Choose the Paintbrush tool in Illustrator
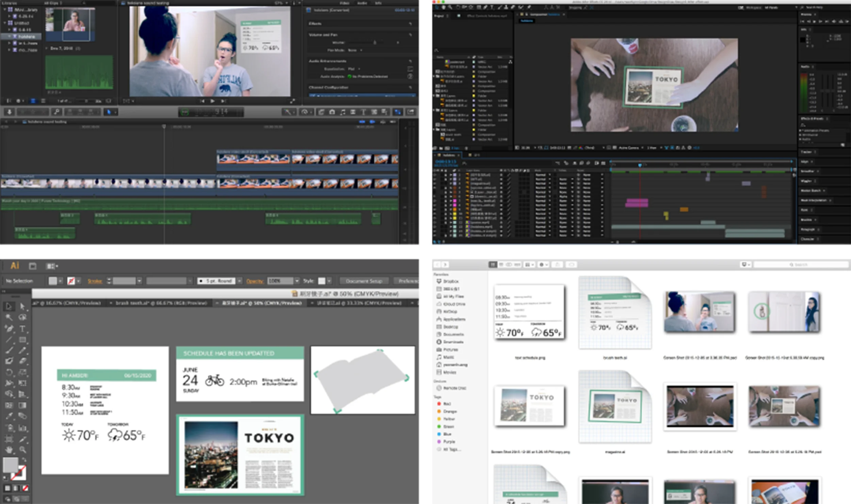Screen dimensions: 851x504 [x=9, y=350]
